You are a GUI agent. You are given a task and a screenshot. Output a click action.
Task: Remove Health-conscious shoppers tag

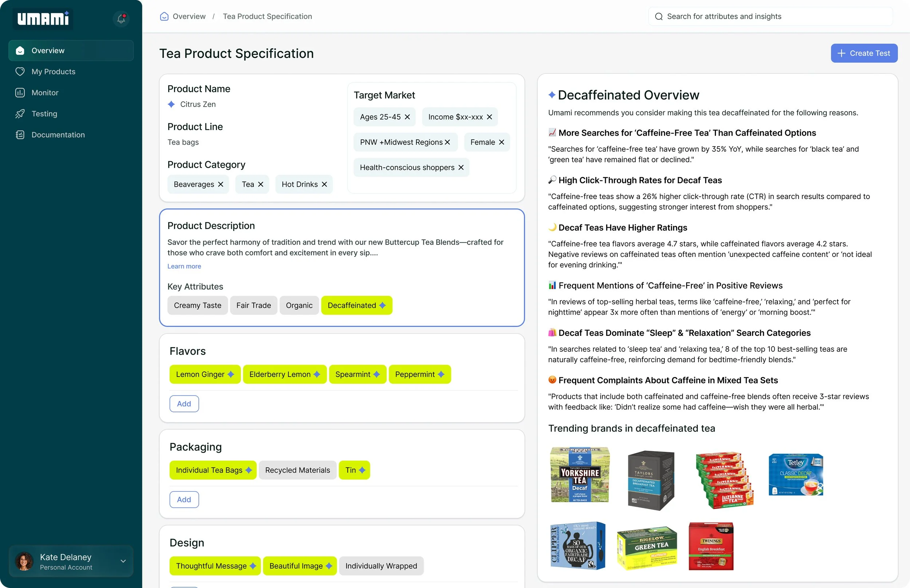click(x=461, y=167)
